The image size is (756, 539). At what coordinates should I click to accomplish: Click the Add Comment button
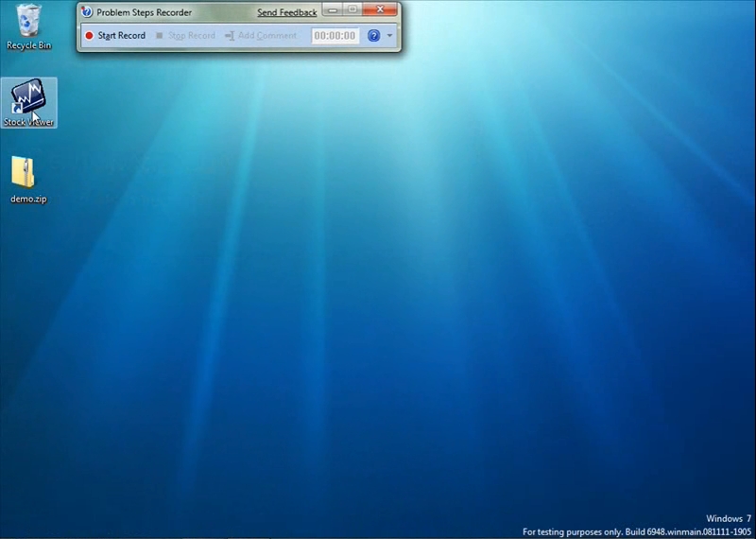click(261, 36)
